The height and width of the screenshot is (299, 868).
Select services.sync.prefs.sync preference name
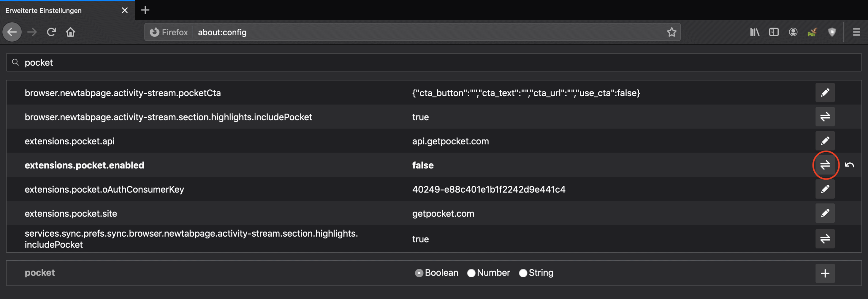pos(191,239)
